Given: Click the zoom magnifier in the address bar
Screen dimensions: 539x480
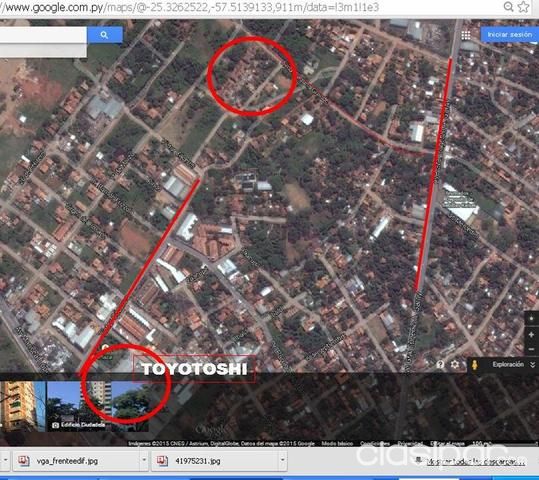Looking at the screenshot, I should (508, 7).
